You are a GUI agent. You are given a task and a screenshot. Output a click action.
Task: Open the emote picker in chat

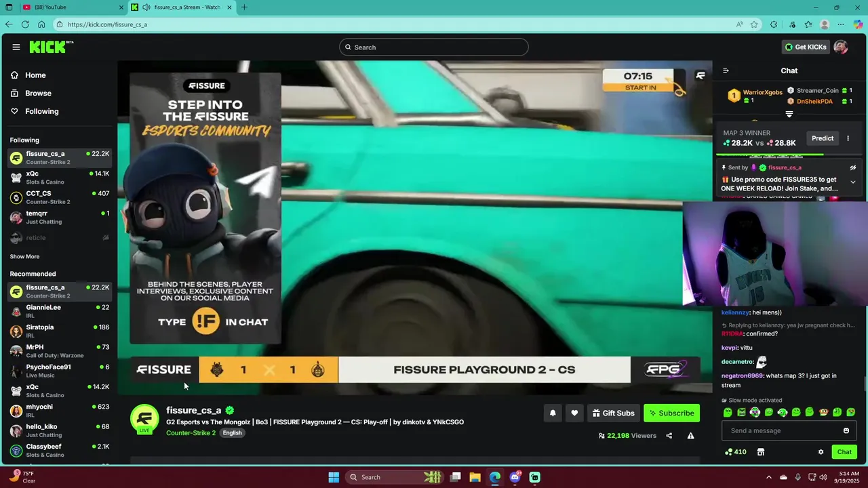coord(846,430)
